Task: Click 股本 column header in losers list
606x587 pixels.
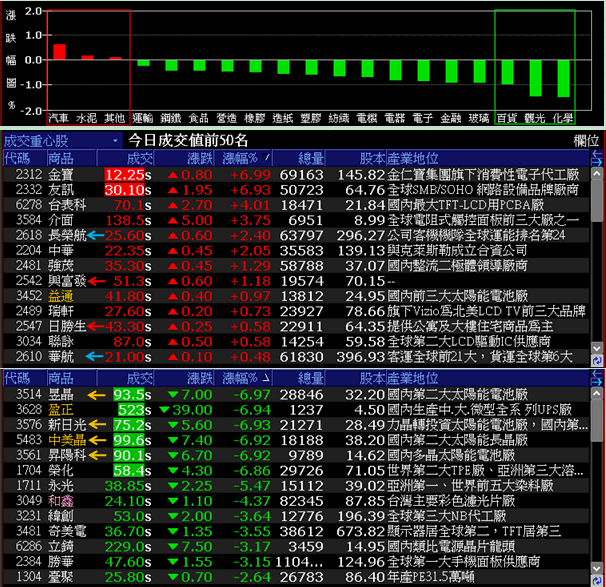Action: [356, 378]
